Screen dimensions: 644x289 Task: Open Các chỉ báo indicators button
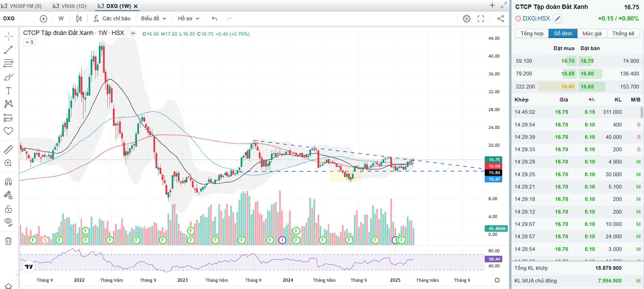click(x=112, y=19)
